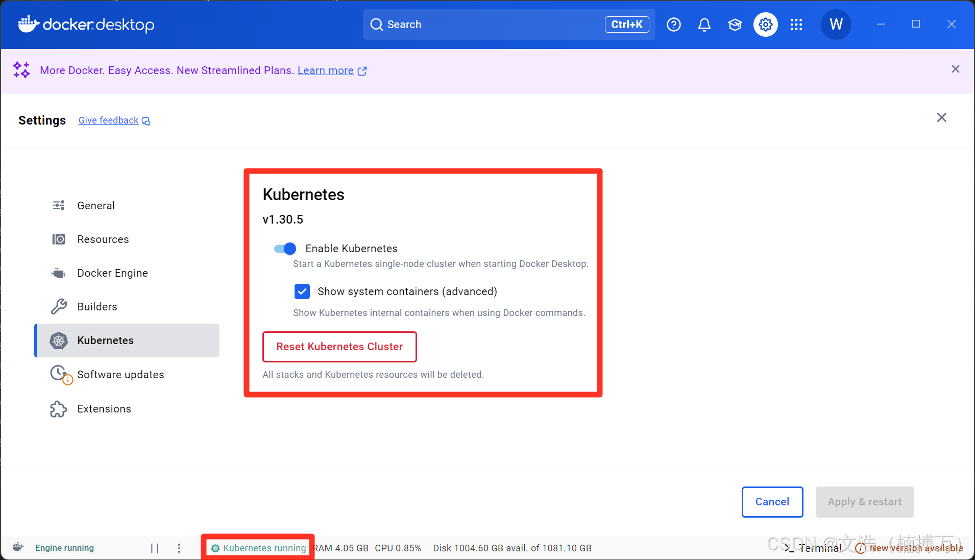Viewport: 975px width, 560px height.
Task: Open the Give feedback link
Action: click(x=108, y=120)
